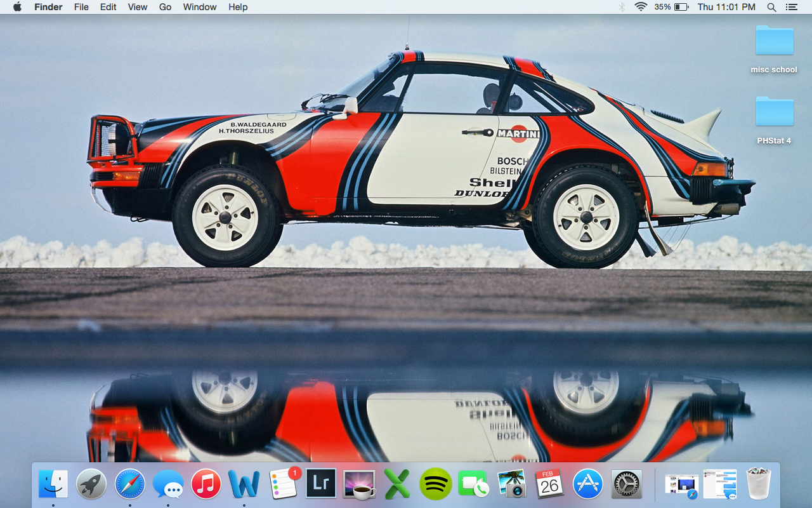
Task: Open the View menu
Action: point(138,7)
